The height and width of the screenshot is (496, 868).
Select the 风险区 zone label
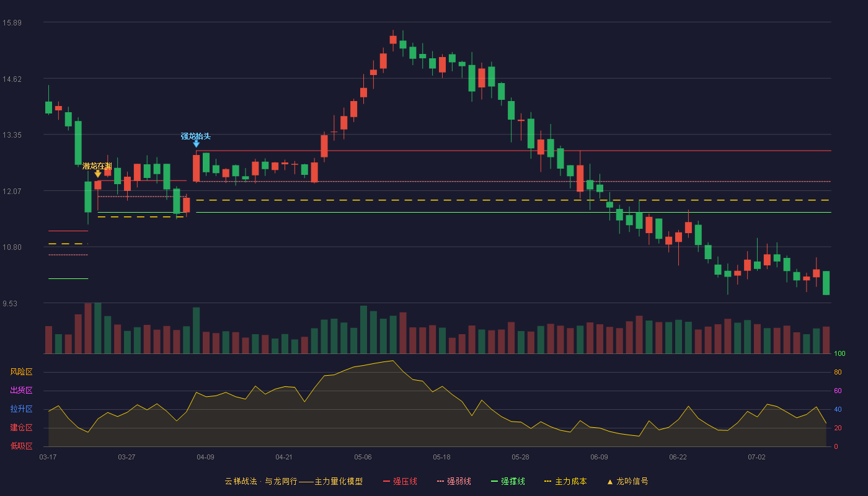pyautogui.click(x=21, y=372)
